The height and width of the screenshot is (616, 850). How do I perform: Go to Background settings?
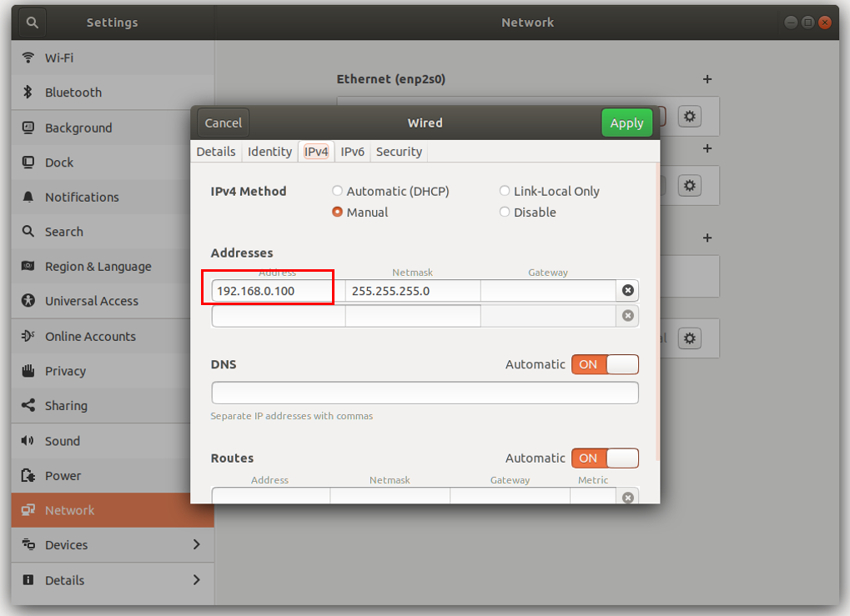tap(113, 128)
